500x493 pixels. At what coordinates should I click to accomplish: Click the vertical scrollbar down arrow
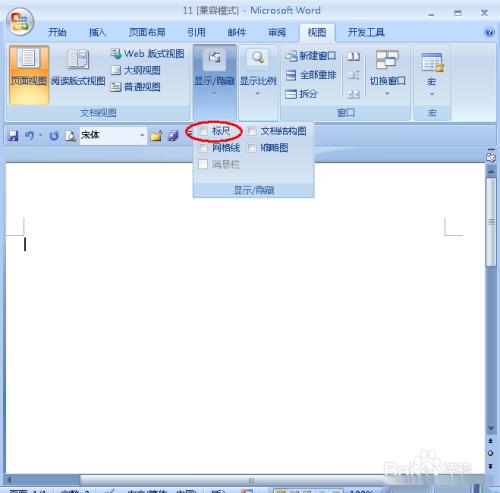coord(491,428)
